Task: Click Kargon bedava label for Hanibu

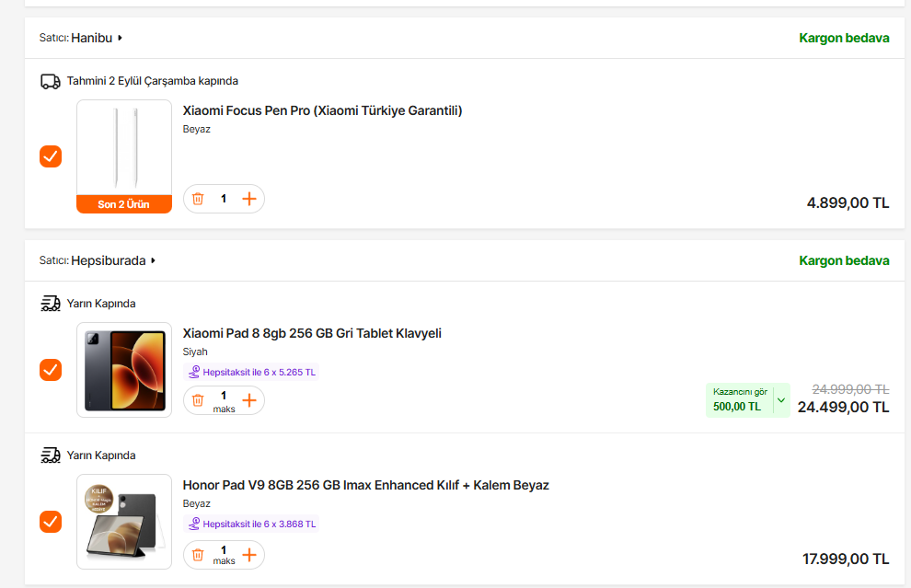Action: pos(844,38)
